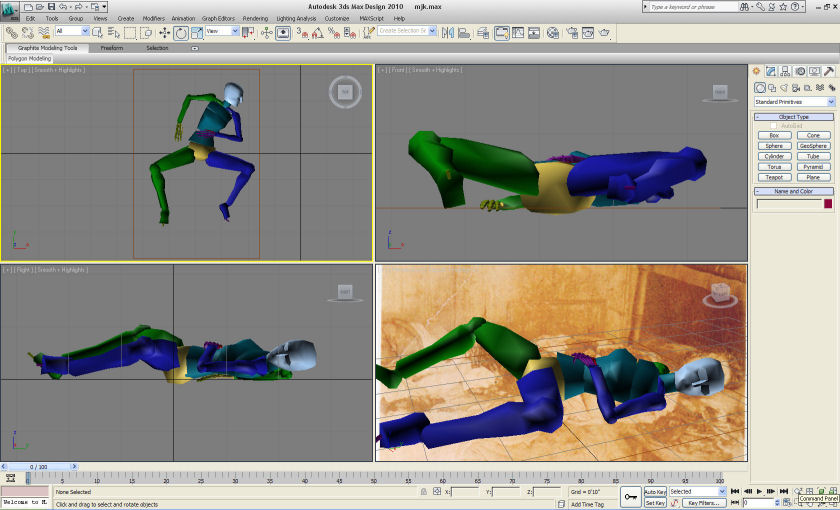
Task: Open the Utilities hammer tab
Action: point(829,71)
